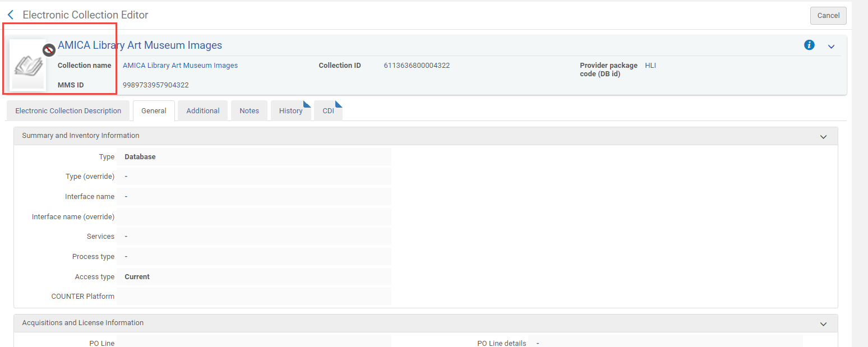Select MMS ID value 9989733957904322
This screenshot has width=868, height=347.
point(155,85)
